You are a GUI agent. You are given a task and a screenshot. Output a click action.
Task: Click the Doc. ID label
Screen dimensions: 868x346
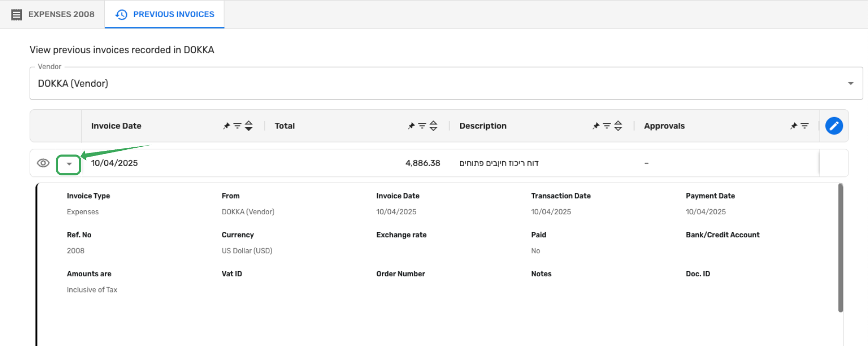pos(698,274)
